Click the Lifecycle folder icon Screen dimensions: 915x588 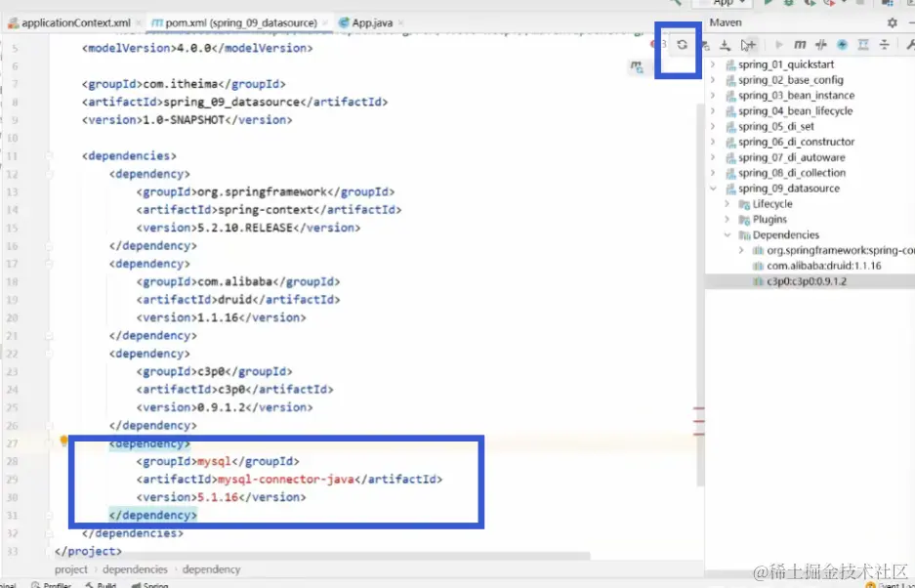[x=744, y=204]
